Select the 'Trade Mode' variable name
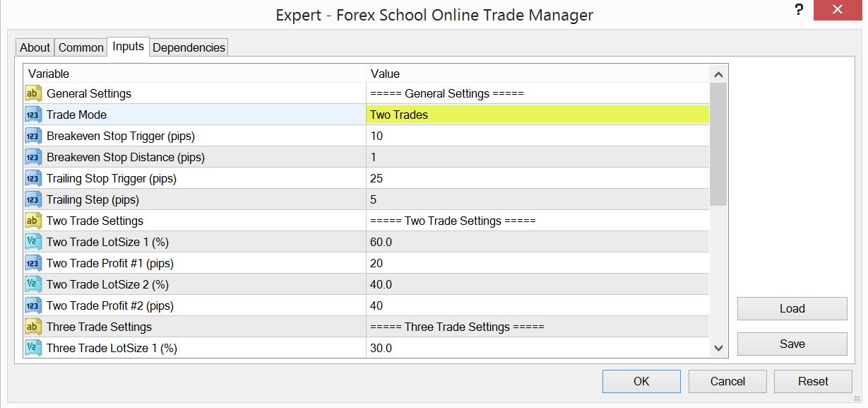 click(x=76, y=115)
